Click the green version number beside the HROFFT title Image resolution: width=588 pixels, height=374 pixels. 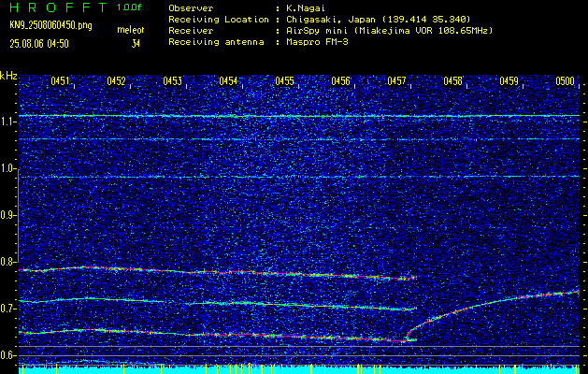pos(129,7)
